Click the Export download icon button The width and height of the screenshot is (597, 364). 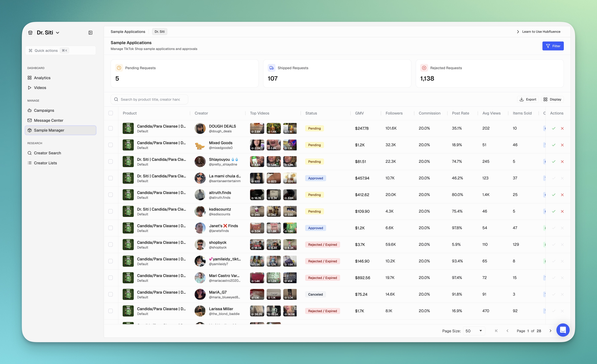click(528, 99)
